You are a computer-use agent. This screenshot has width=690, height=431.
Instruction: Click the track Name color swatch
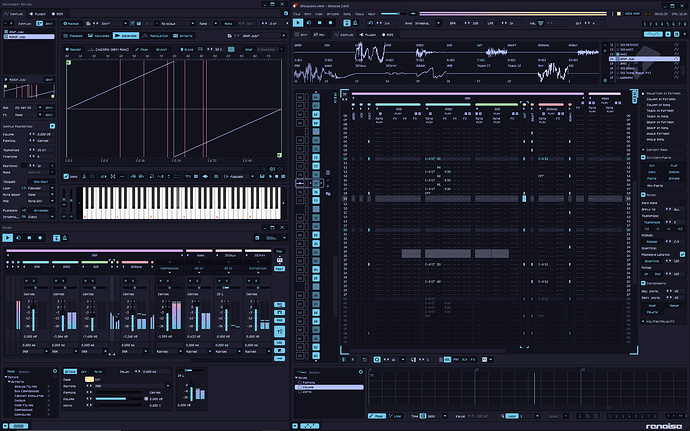[x=89, y=379]
